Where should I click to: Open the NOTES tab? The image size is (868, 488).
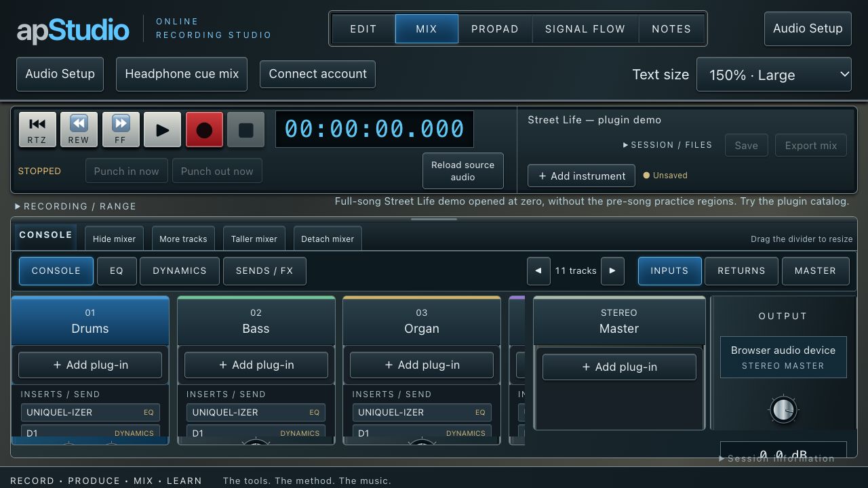tap(671, 29)
